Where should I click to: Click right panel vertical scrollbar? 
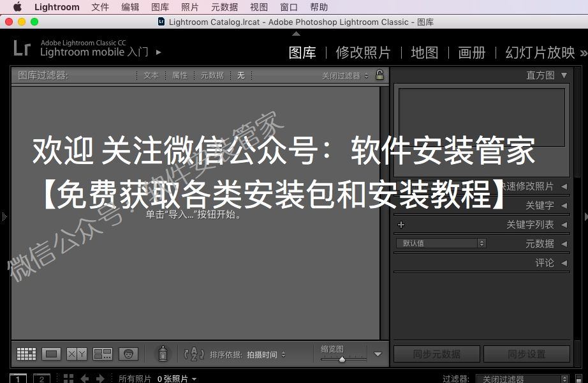578,123
